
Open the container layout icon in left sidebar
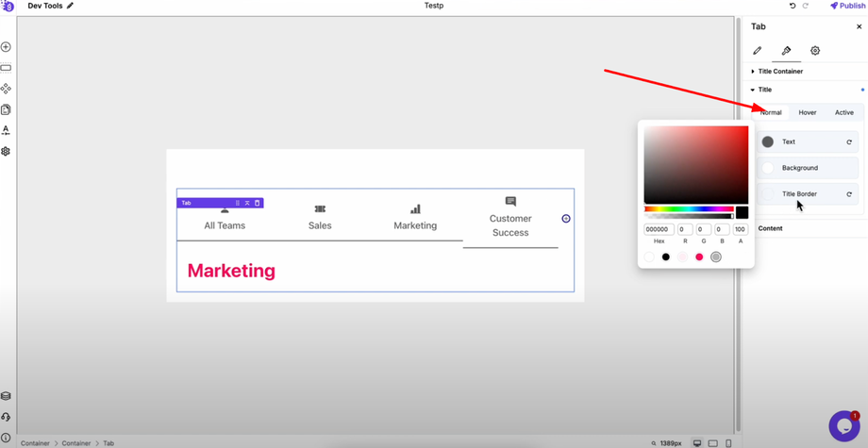[x=6, y=68]
